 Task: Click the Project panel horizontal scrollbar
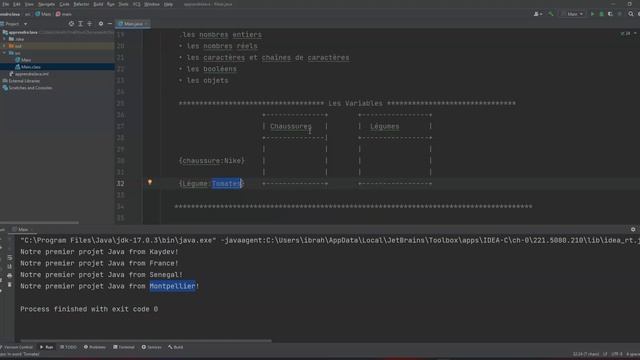(x=39, y=223)
